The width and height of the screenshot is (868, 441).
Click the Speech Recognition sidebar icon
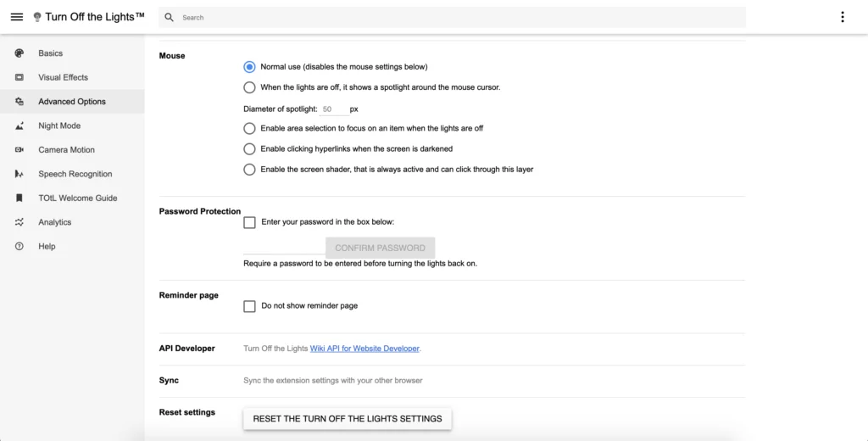tap(19, 174)
